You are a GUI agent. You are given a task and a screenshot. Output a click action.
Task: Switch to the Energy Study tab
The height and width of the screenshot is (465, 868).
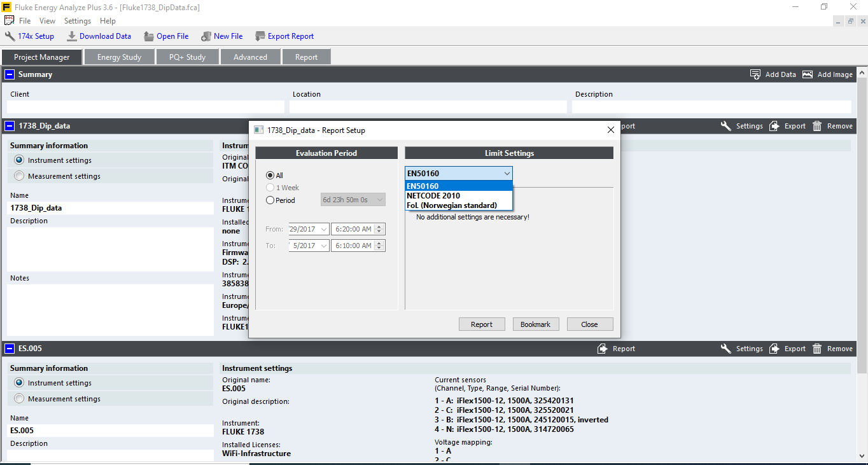point(119,57)
